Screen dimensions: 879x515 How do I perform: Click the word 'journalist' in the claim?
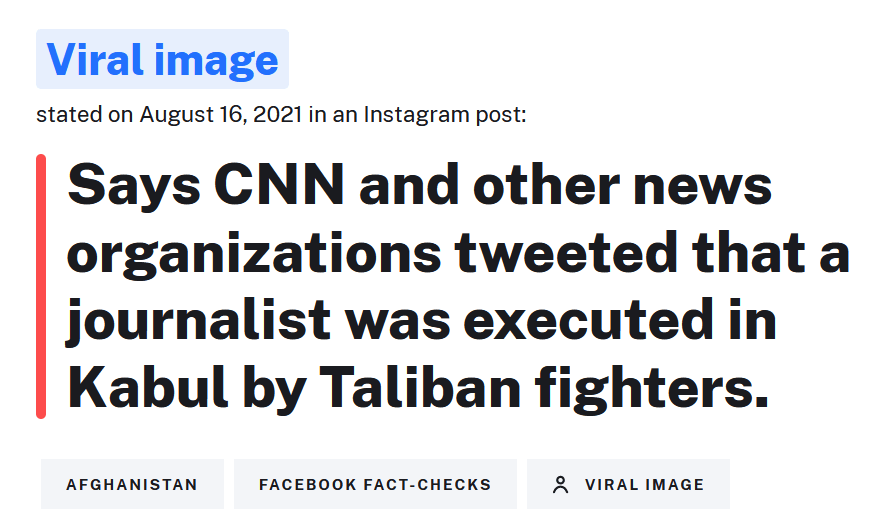point(199,322)
